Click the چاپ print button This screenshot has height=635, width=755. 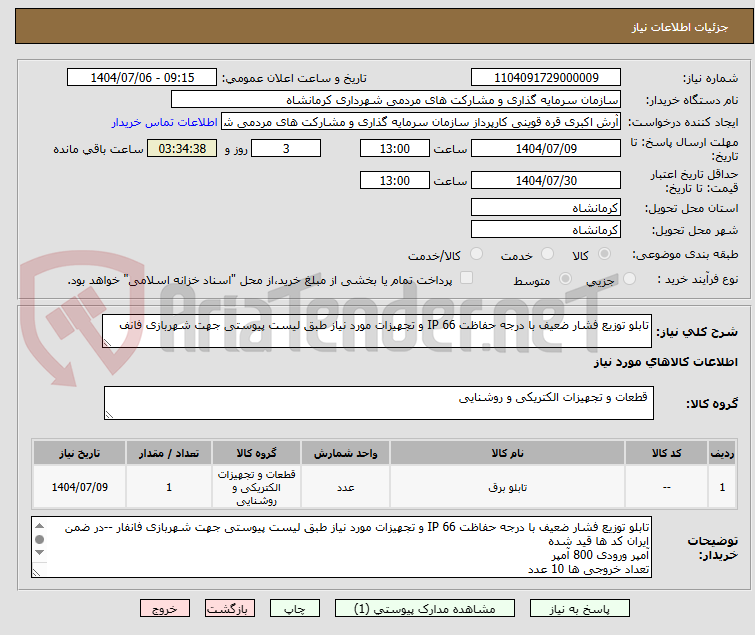[x=295, y=609]
